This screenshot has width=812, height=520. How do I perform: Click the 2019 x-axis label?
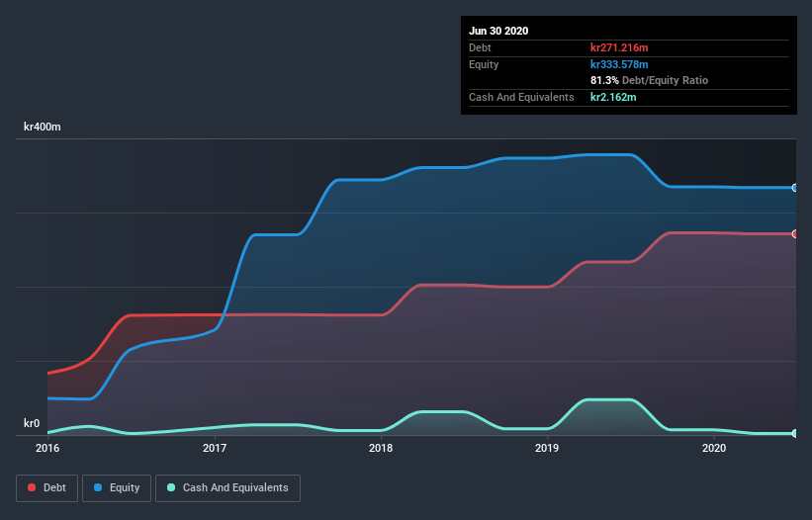click(547, 448)
